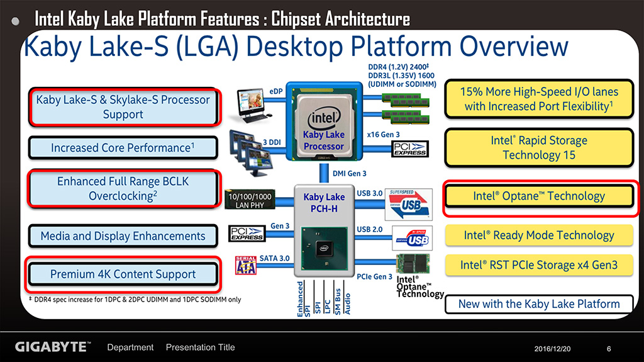Image resolution: width=644 pixels, height=362 pixels.
Task: Click the Kaby Lake-S (LGA) Desktop Platform Overview heading
Action: click(296, 46)
